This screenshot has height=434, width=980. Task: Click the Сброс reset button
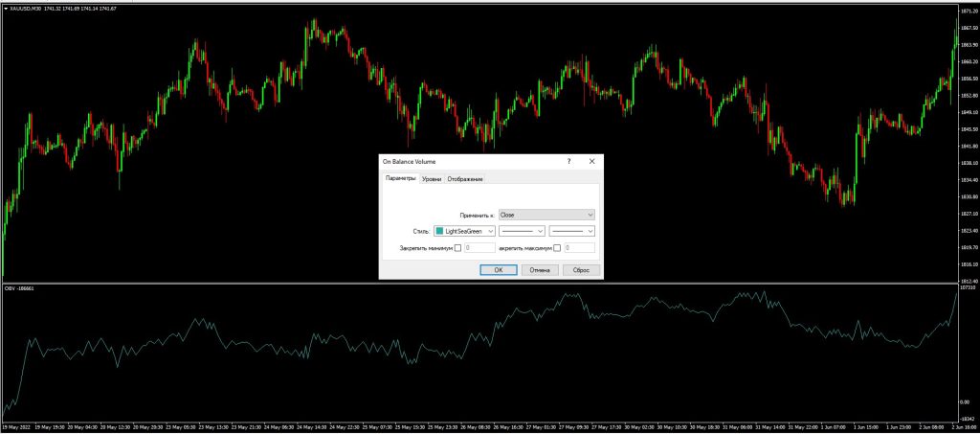pyautogui.click(x=581, y=270)
